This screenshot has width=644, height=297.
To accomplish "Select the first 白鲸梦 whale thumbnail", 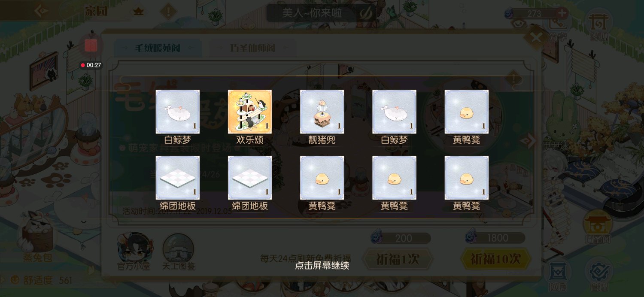I will [x=178, y=112].
